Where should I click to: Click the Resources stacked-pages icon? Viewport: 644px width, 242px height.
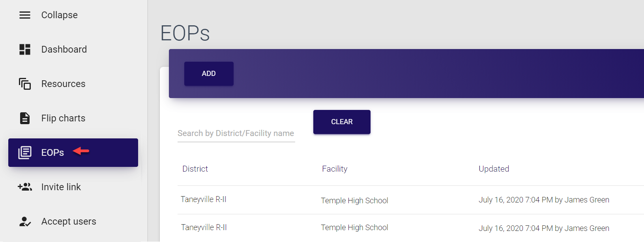click(25, 84)
